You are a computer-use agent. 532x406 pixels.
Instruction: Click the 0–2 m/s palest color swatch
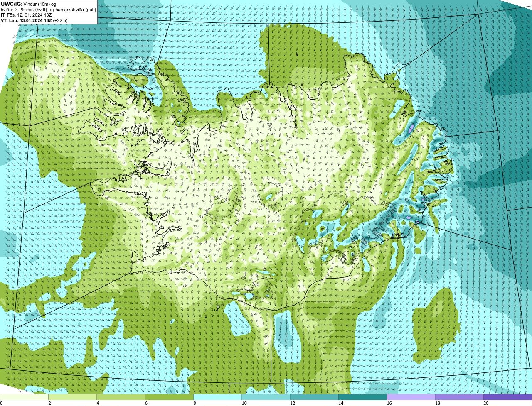pos(24,397)
